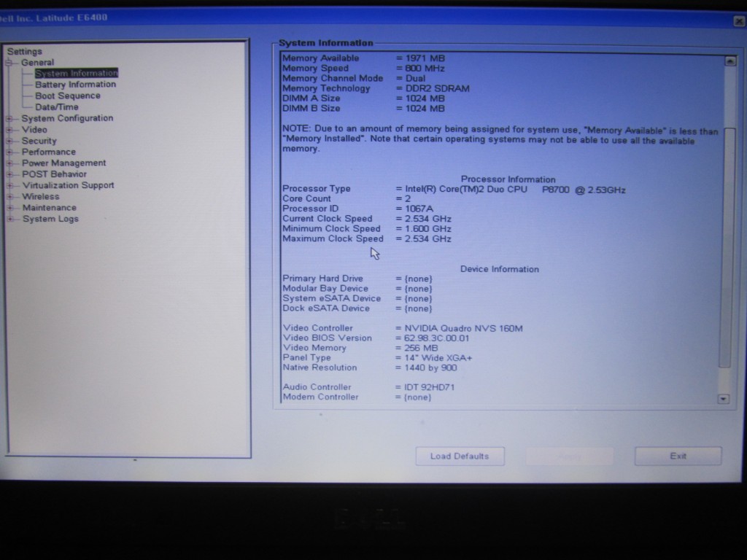Expand the Power Management node

(x=9, y=163)
